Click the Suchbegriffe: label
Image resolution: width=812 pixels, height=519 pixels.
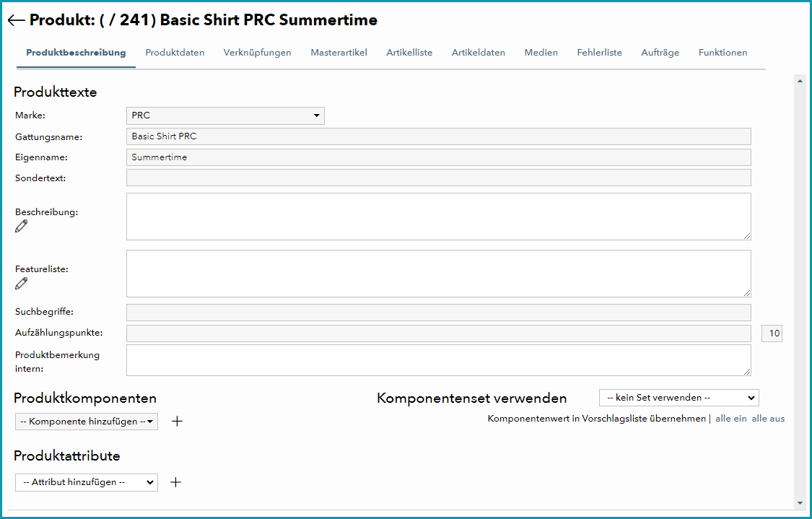click(44, 312)
